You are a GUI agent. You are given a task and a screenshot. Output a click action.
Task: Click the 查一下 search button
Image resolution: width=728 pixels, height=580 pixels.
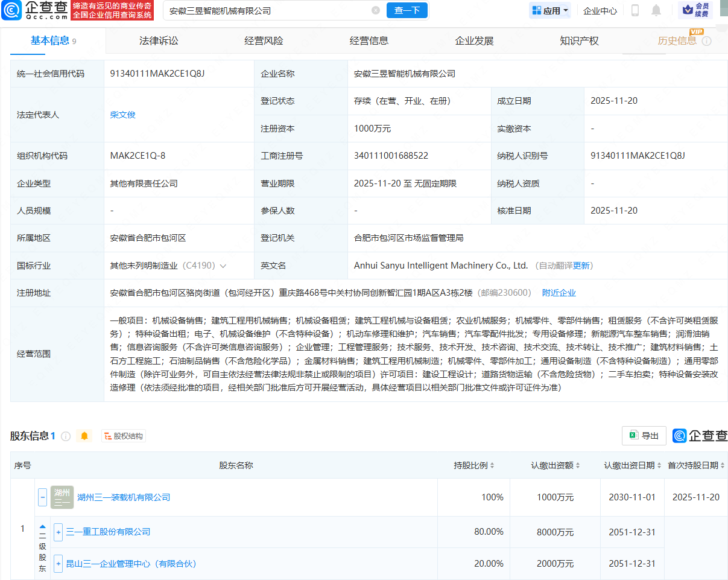point(407,10)
